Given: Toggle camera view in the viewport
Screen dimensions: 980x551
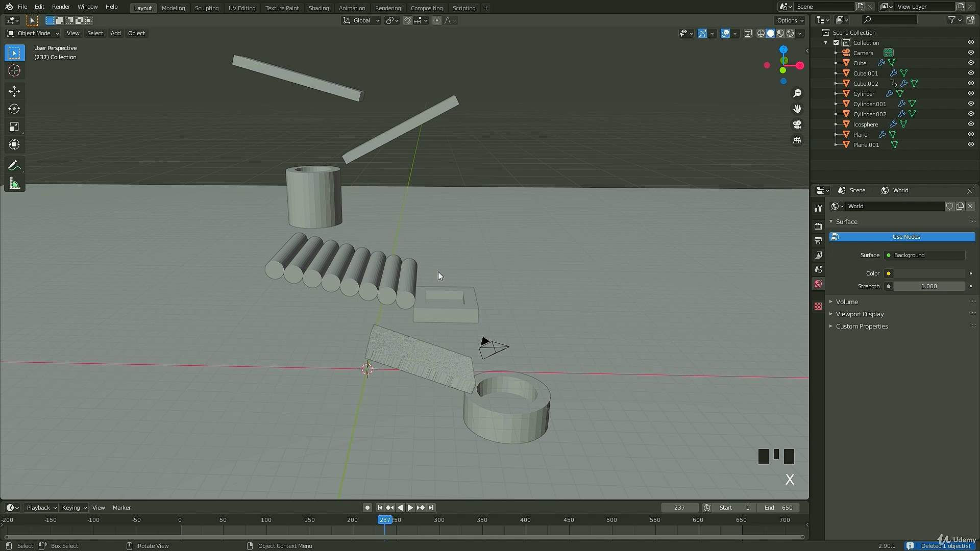Looking at the screenshot, I should tap(797, 124).
